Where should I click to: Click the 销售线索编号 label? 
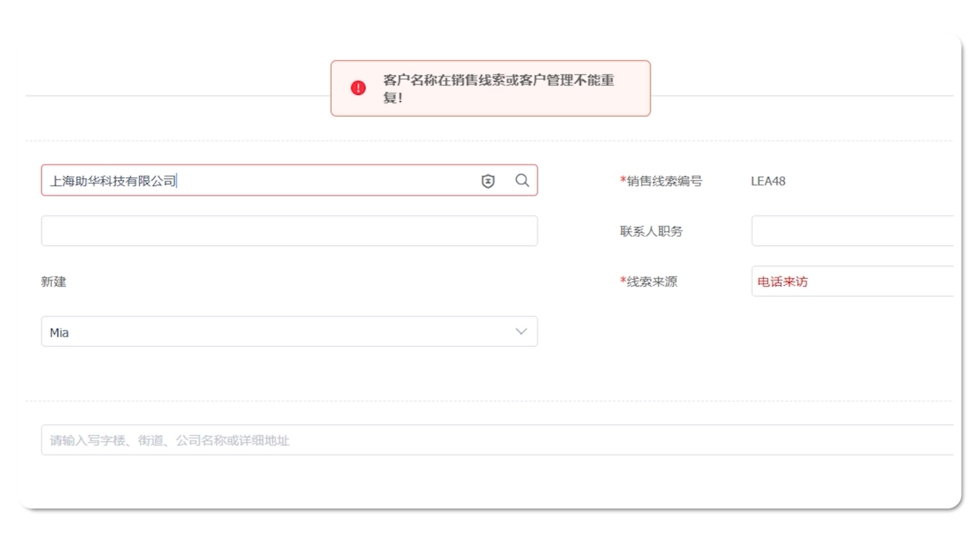pos(664,182)
